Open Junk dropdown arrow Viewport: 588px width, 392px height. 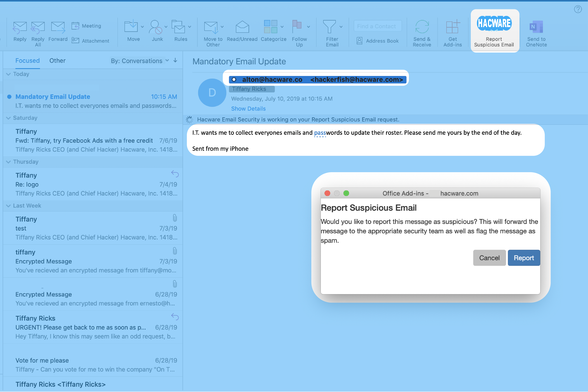(166, 27)
